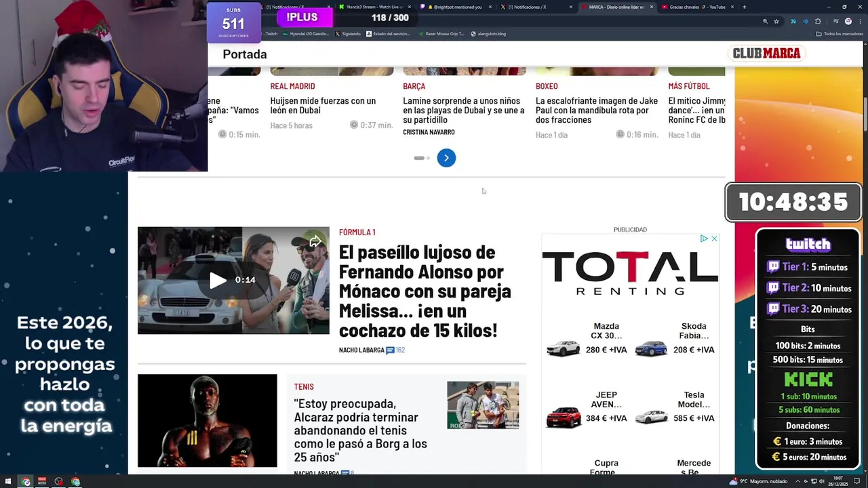Click the Tesla Model car ad
The height and width of the screenshot is (488, 868).
(675, 409)
